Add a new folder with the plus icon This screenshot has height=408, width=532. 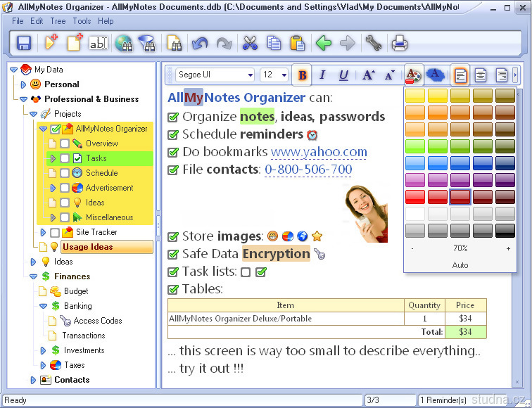(x=51, y=43)
